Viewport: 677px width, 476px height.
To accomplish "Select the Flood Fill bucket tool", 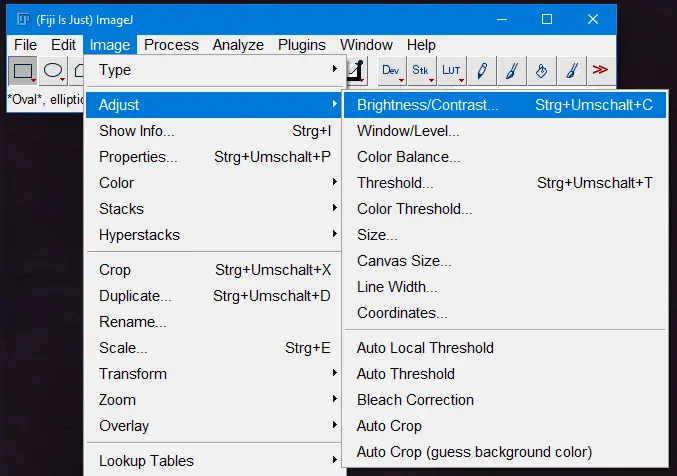I will pyautogui.click(x=541, y=70).
